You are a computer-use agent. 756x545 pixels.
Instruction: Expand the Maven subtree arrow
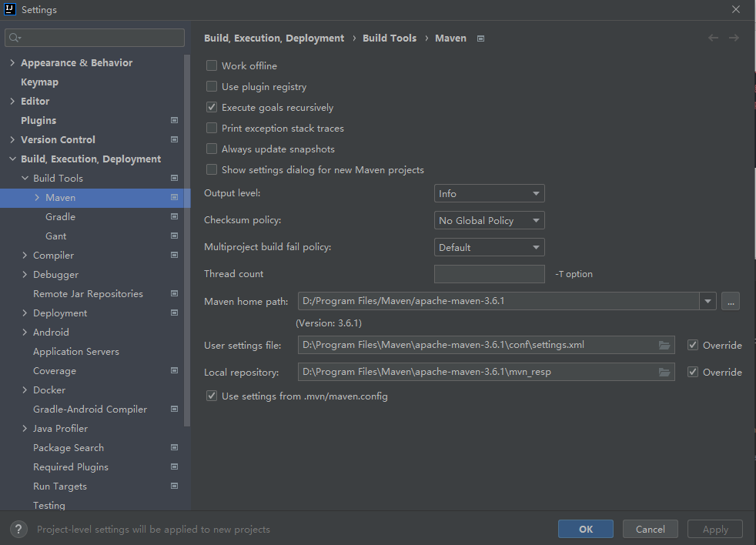37,197
